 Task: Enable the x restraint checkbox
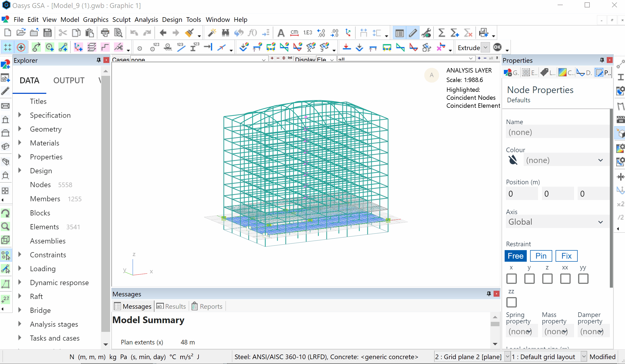[511, 279]
